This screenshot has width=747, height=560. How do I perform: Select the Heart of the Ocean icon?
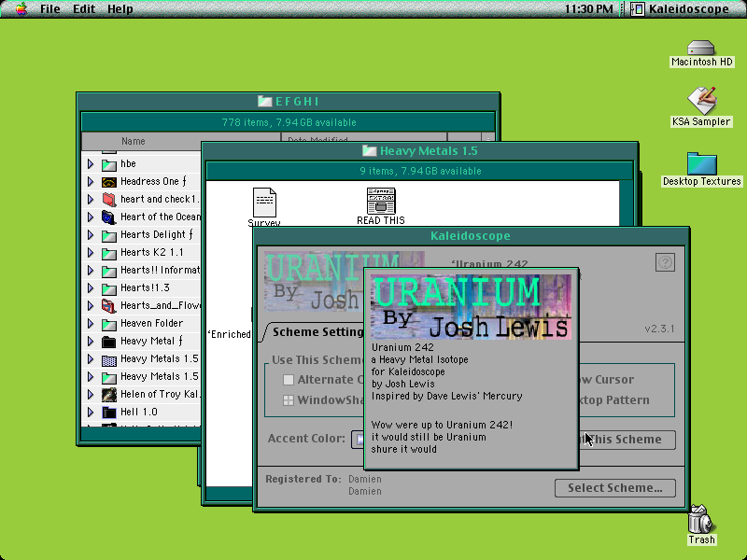pos(109,217)
